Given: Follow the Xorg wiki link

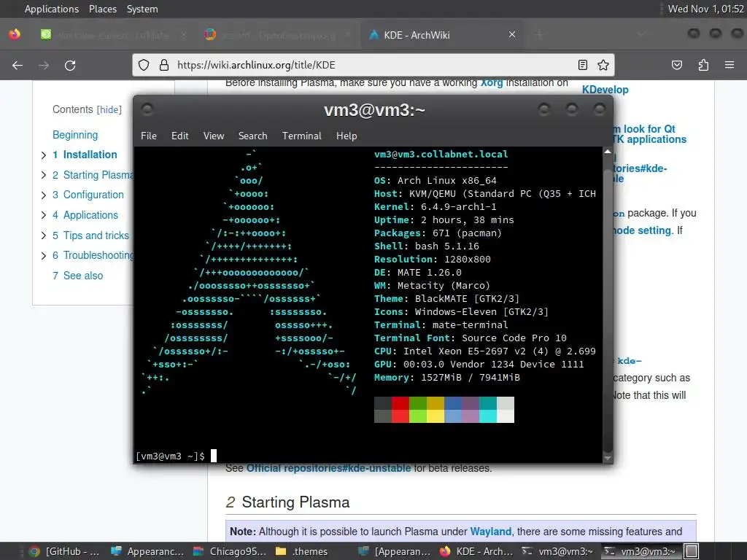Looking at the screenshot, I should tap(492, 84).
